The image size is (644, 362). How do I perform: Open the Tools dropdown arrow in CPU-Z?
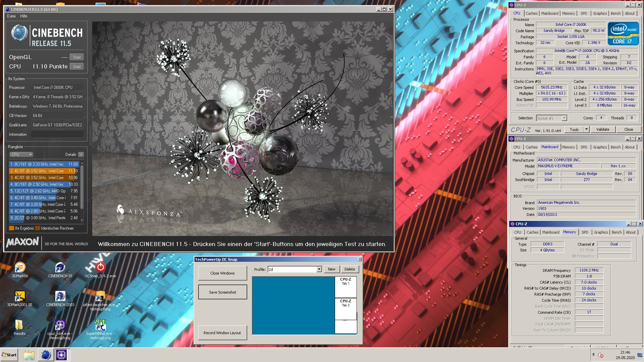(x=587, y=129)
